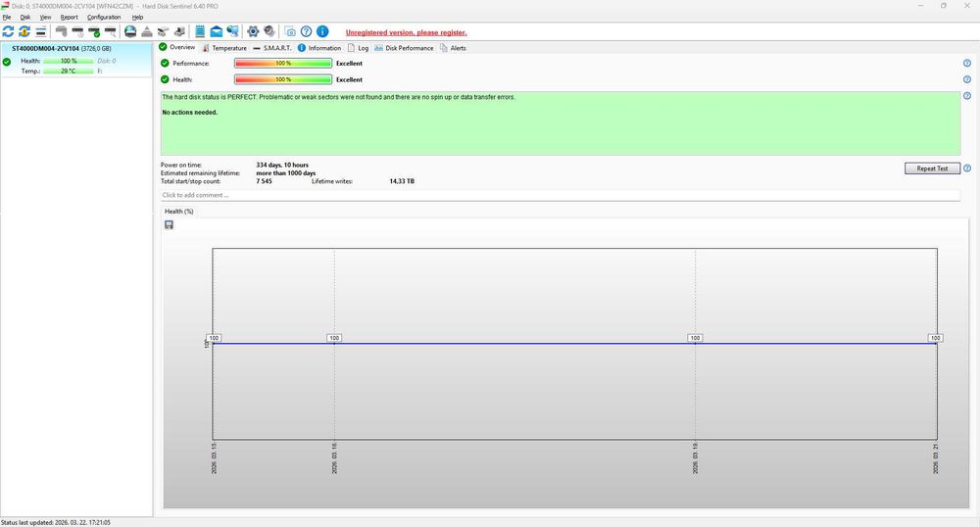Click help icon next to Repeat Test

point(966,168)
